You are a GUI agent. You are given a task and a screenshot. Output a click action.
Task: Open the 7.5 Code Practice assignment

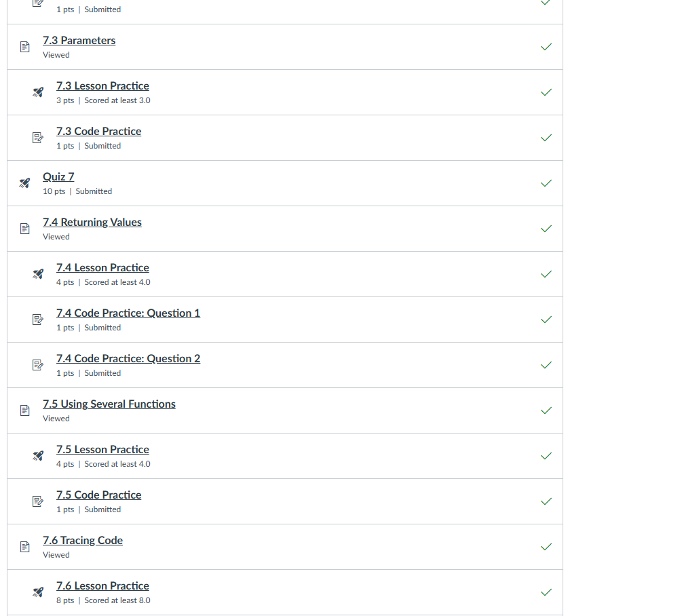tap(99, 495)
